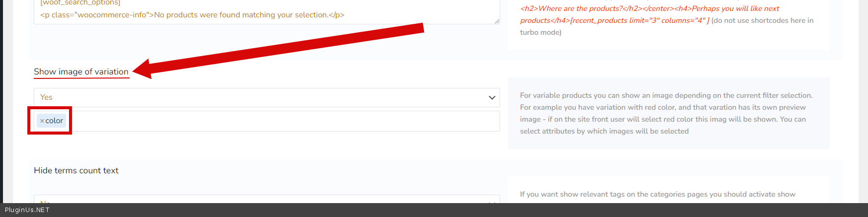Screen dimensions: 868x217
Task: Remove the color attribute tag
Action: click(x=42, y=121)
